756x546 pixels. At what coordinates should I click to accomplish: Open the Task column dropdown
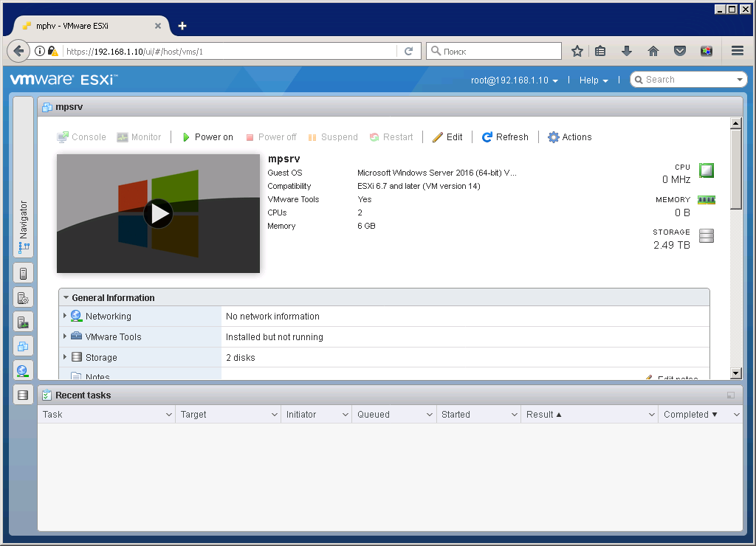[x=169, y=415]
